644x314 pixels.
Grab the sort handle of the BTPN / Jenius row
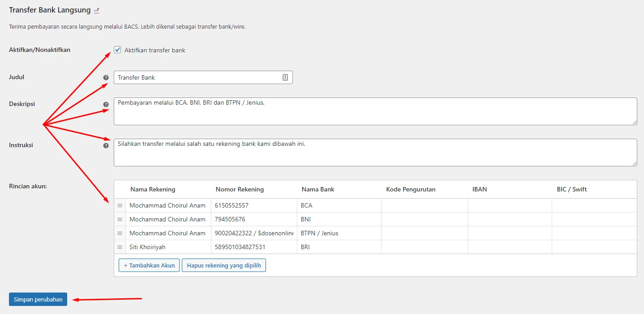pyautogui.click(x=120, y=233)
